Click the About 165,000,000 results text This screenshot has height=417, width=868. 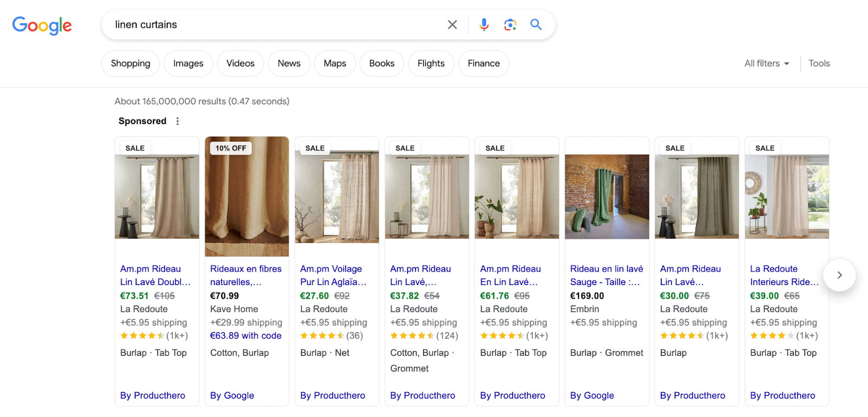click(x=202, y=101)
